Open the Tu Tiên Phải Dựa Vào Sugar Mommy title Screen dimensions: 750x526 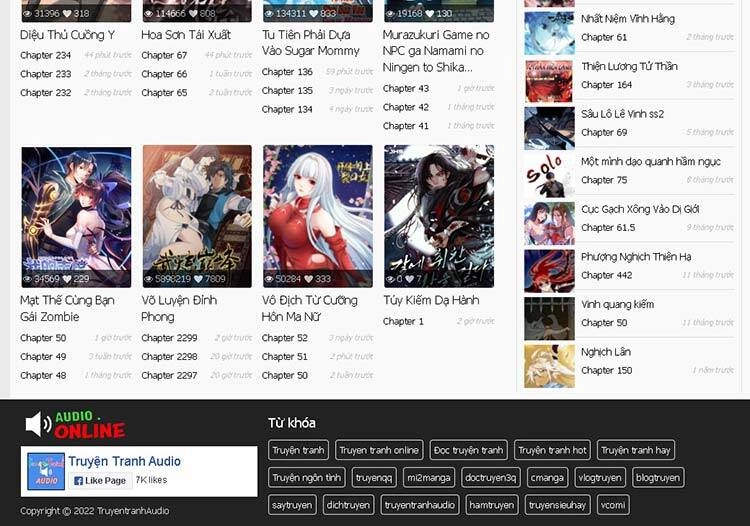[x=311, y=42]
